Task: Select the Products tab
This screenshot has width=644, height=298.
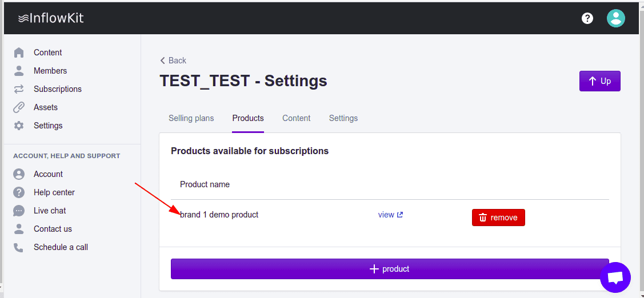Action: click(248, 118)
